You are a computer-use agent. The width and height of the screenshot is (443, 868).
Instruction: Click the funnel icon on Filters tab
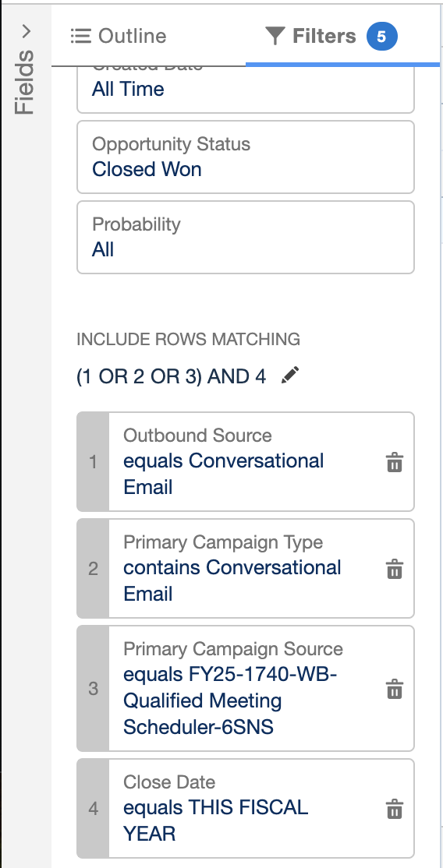point(275,36)
